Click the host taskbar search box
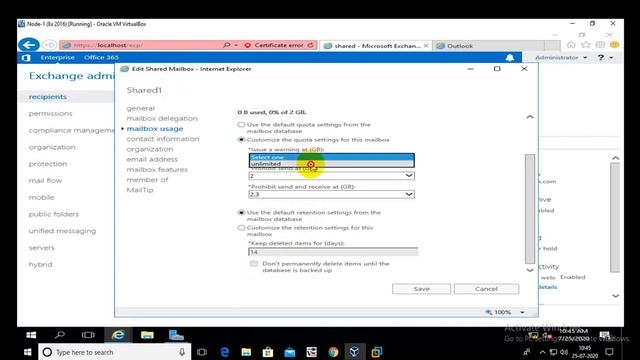Viewport: 640px width, 360px height. pos(115,352)
